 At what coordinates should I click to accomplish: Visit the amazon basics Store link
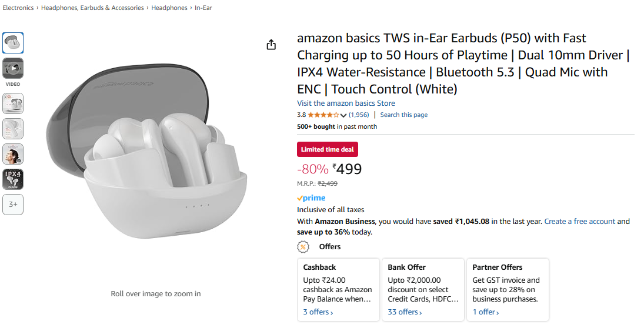tap(346, 103)
